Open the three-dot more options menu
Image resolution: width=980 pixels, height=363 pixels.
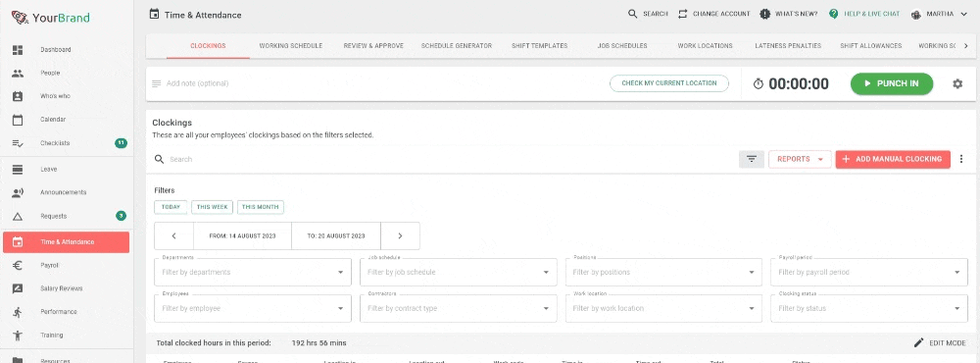tap(961, 159)
